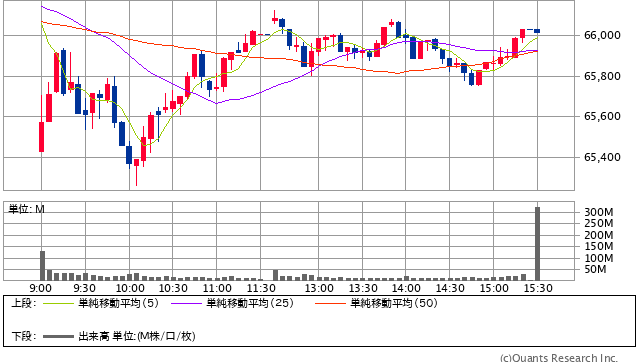Click the first red candlestick at 9:00
The height and width of the screenshot is (362, 638).
pos(42,137)
